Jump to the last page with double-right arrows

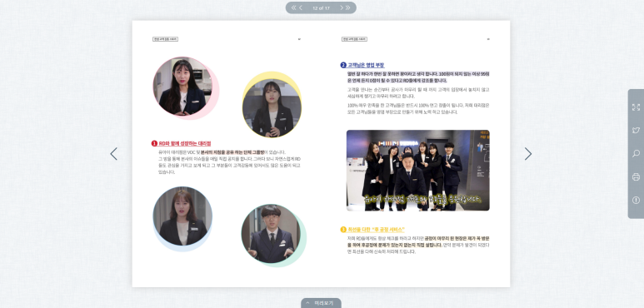348,7
